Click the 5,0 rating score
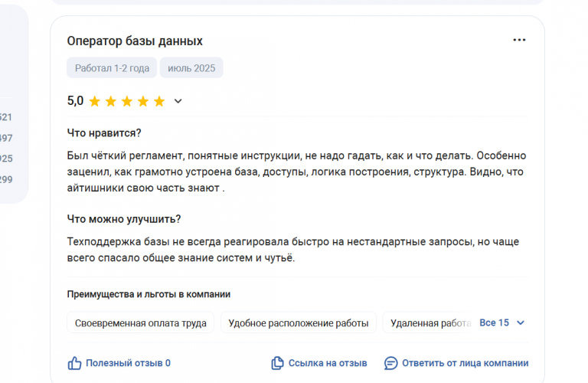The height and width of the screenshot is (383, 588). click(x=75, y=101)
